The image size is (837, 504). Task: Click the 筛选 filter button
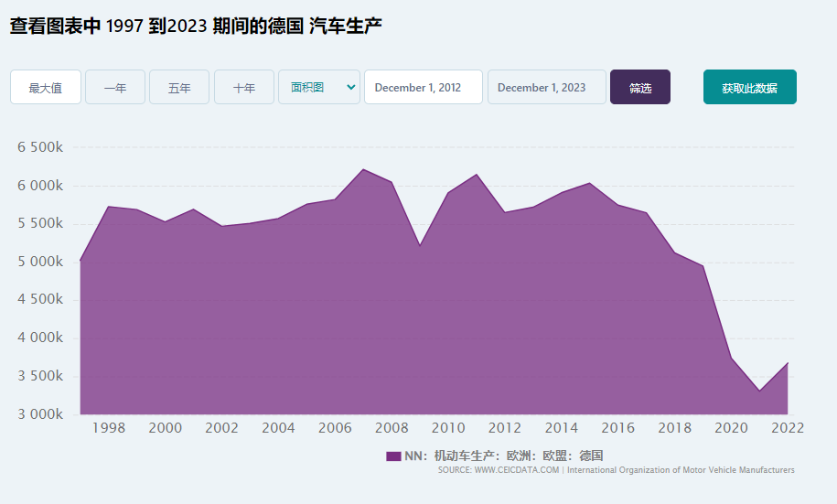pos(640,87)
